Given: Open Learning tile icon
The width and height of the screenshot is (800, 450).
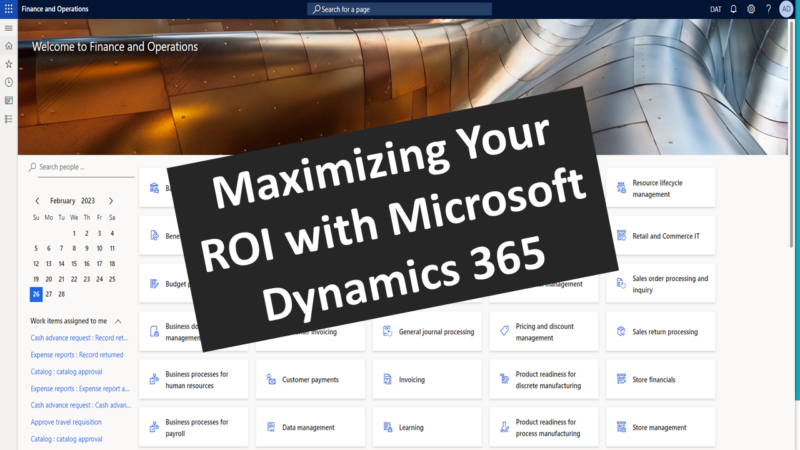Looking at the screenshot, I should click(388, 427).
